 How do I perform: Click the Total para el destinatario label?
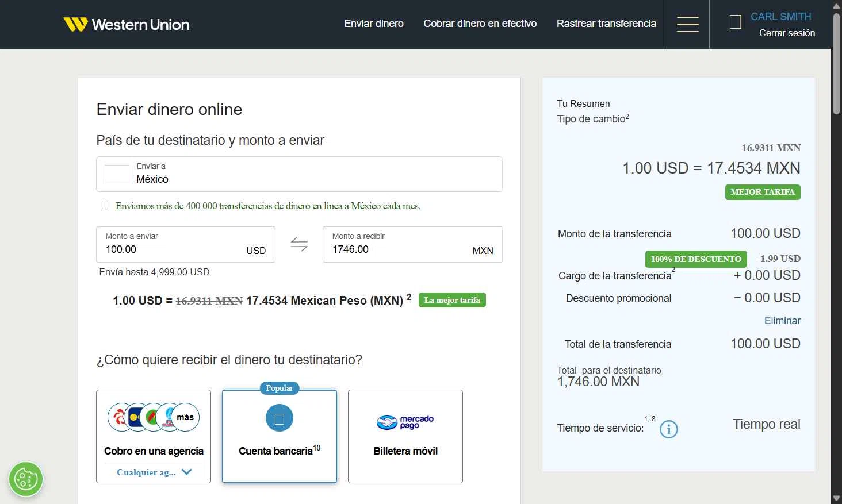coord(609,370)
